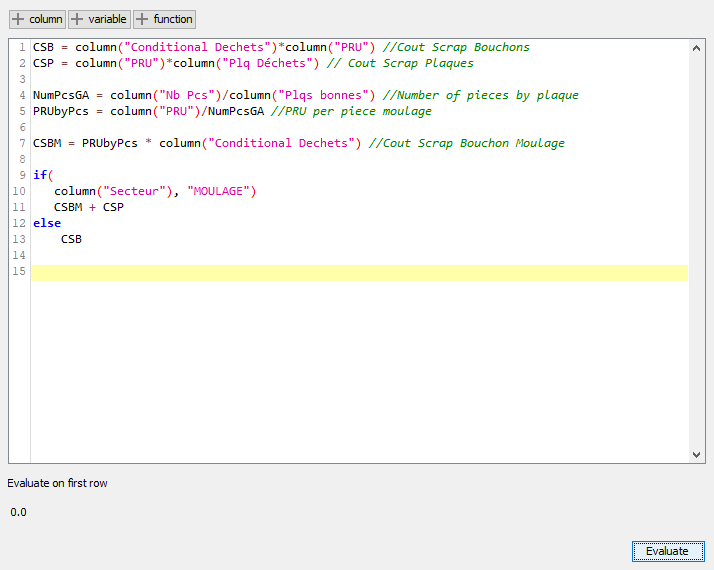Click line number 3 in the gutter
The width and height of the screenshot is (714, 570).
click(x=22, y=79)
